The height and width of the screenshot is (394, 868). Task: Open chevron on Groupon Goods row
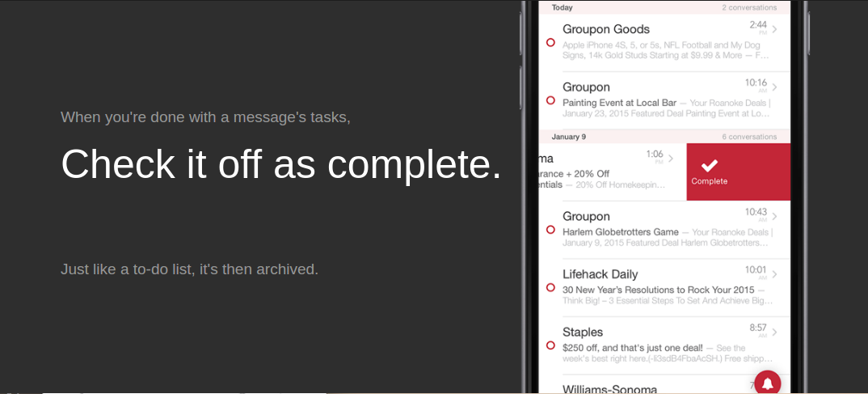774,29
